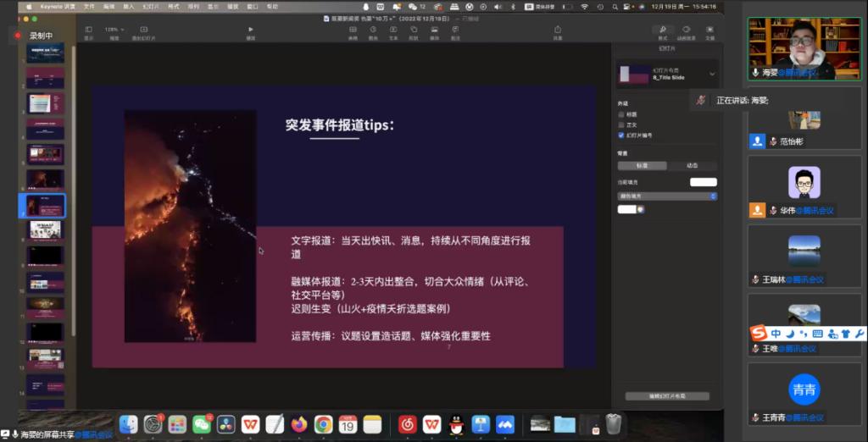Open Firefox from the dock
Screen dimensions: 868x442
(298, 424)
